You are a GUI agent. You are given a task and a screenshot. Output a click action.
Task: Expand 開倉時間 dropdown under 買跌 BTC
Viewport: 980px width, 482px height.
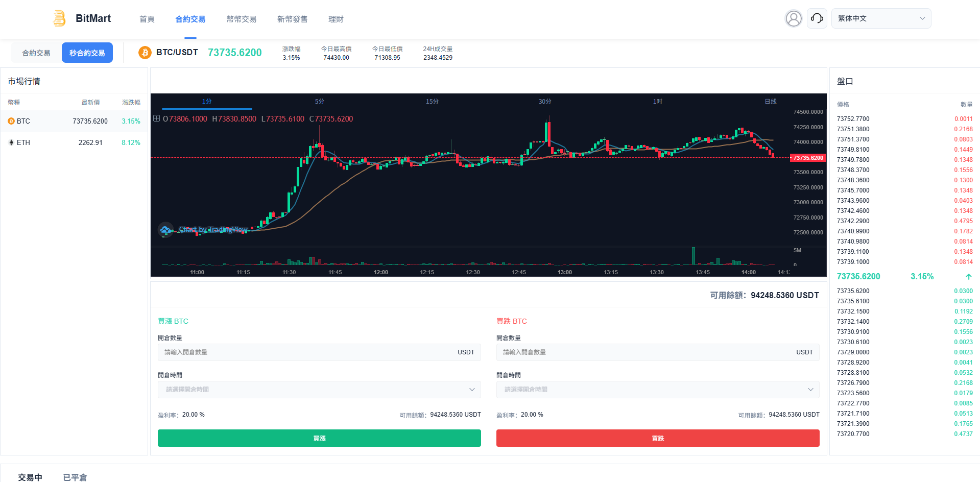[x=658, y=390]
